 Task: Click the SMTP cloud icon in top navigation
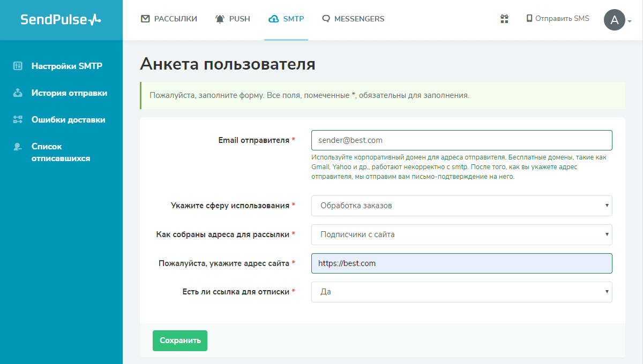pyautogui.click(x=273, y=19)
